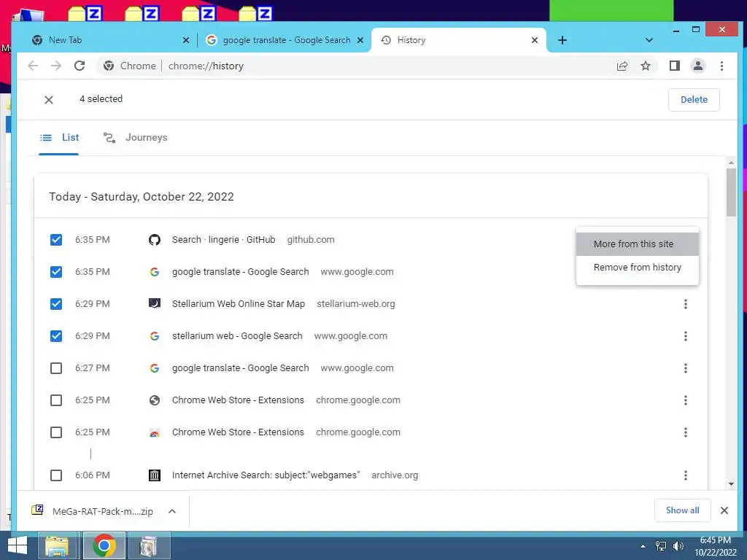Image resolution: width=747 pixels, height=560 pixels.
Task: Show hidden tray icons arrow
Action: pos(643,546)
